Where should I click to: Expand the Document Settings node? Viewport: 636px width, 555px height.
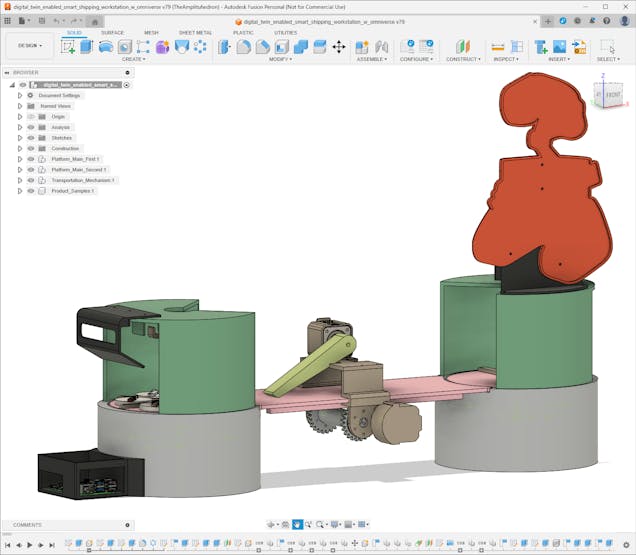coord(19,95)
